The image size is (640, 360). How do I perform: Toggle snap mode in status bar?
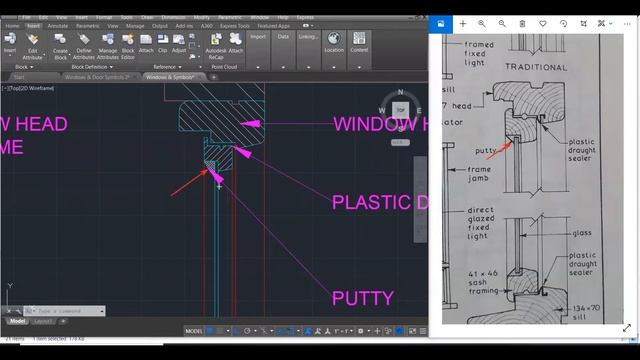tap(220, 331)
